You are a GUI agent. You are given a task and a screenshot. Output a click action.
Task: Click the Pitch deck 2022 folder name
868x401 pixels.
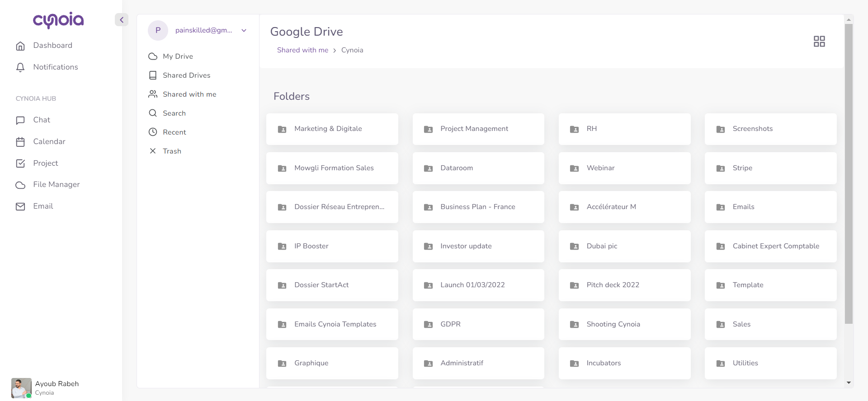click(613, 285)
